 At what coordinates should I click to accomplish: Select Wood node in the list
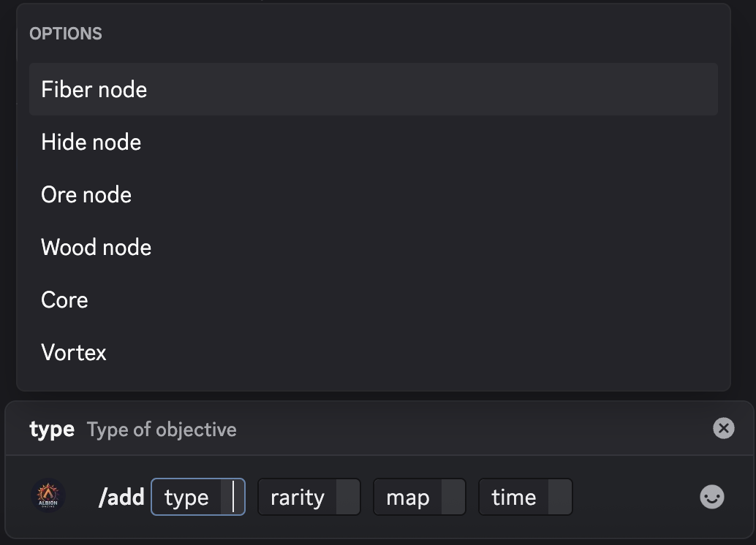pyautogui.click(x=97, y=248)
